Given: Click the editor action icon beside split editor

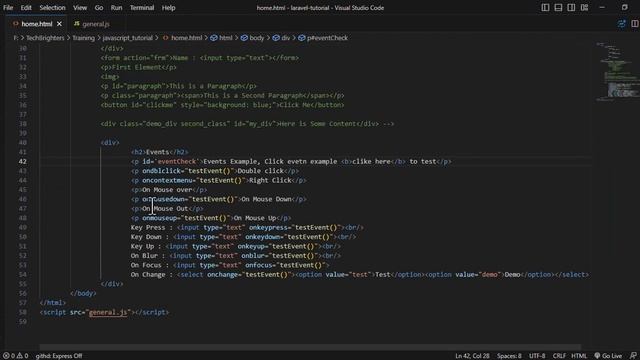Looking at the screenshot, I should point(621,24).
